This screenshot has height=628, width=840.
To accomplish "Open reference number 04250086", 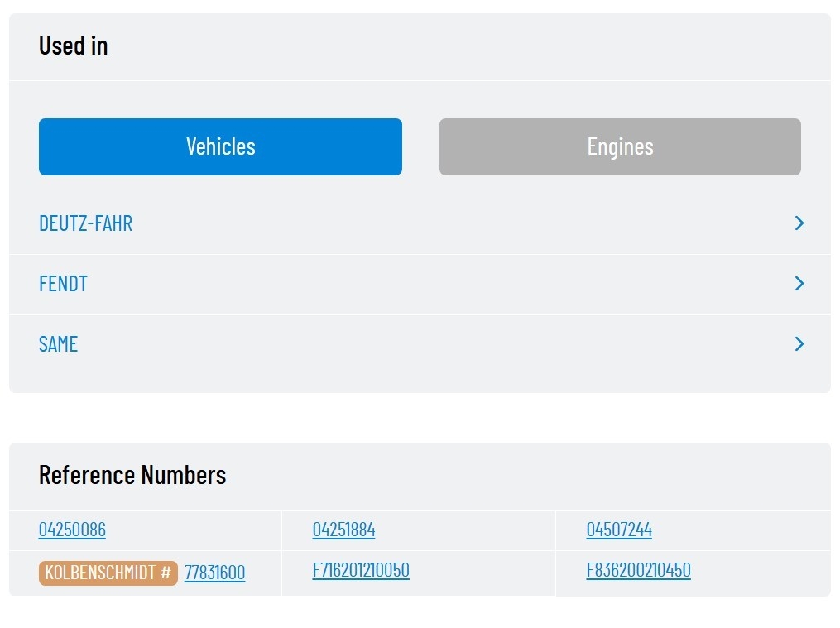I will pyautogui.click(x=72, y=530).
